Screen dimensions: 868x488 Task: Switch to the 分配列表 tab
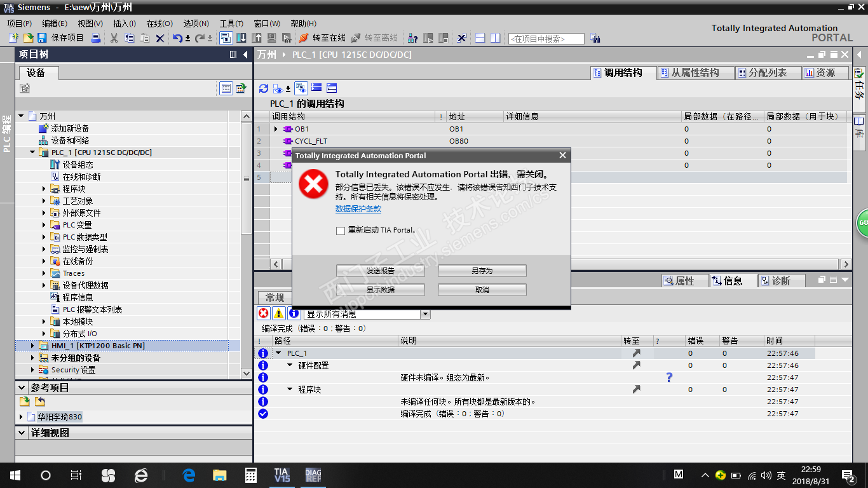coord(767,73)
